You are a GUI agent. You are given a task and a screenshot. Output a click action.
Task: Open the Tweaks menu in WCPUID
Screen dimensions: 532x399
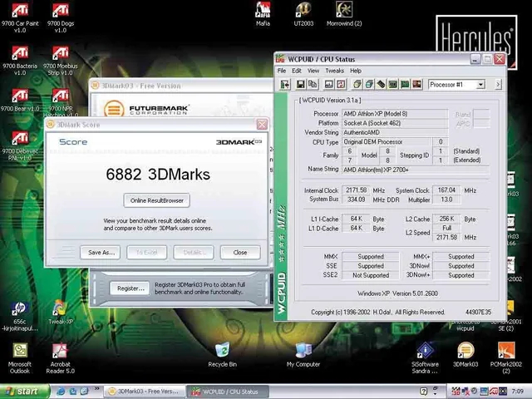[334, 71]
